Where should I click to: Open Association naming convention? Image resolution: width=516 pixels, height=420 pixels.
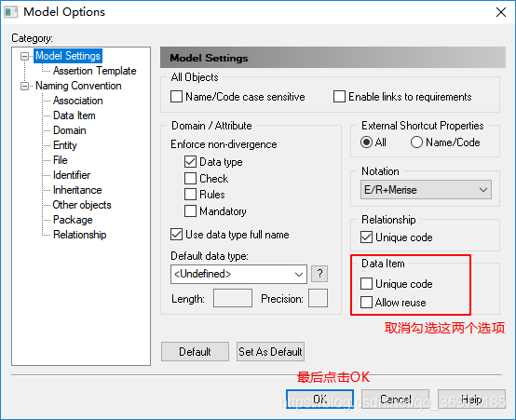click(x=78, y=101)
